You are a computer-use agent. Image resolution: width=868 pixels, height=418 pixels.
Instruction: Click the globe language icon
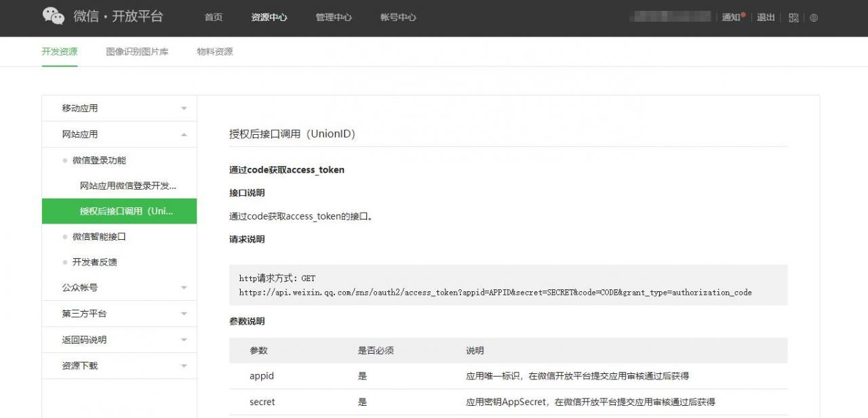click(814, 18)
